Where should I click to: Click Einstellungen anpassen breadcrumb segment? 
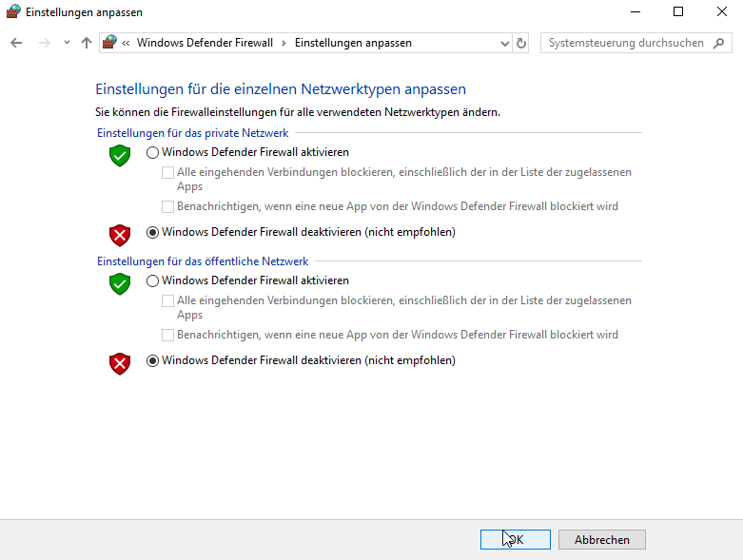click(353, 43)
